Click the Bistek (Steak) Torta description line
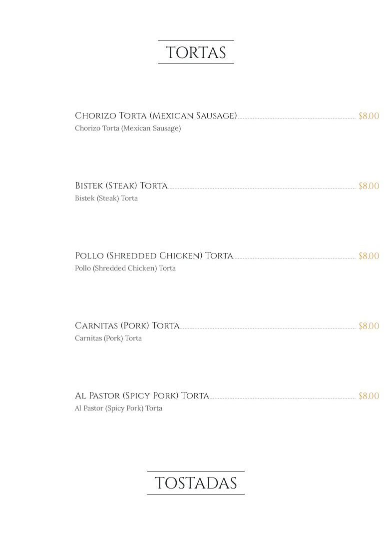This screenshot has height=541, width=392. [106, 198]
